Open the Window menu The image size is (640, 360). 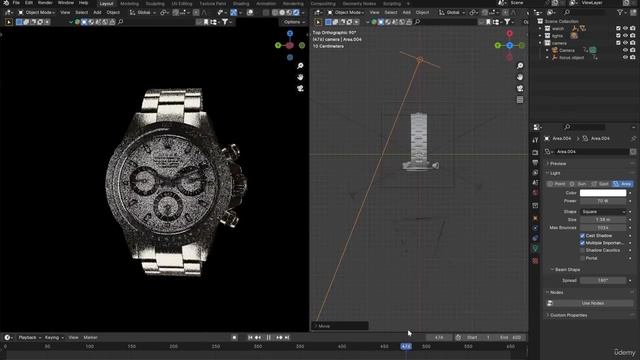coord(66,3)
